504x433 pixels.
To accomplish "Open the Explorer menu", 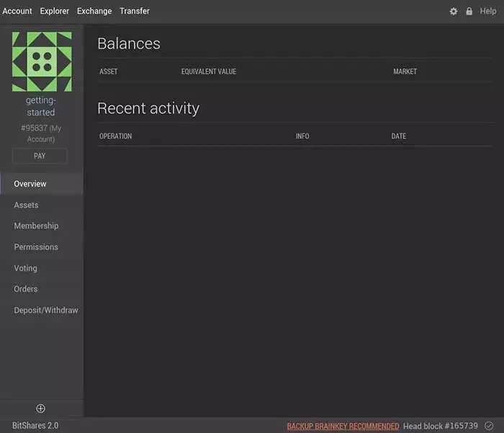I will coord(55,11).
